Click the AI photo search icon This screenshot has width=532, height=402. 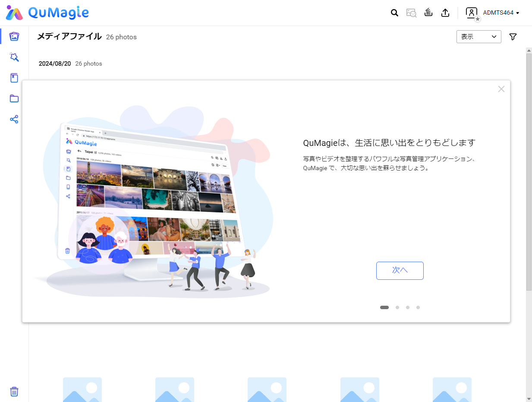pyautogui.click(x=411, y=13)
